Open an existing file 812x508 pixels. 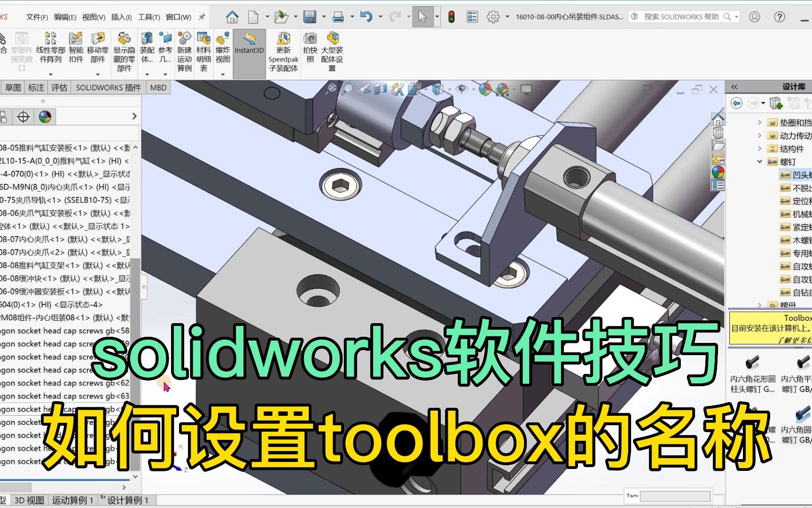click(x=281, y=17)
